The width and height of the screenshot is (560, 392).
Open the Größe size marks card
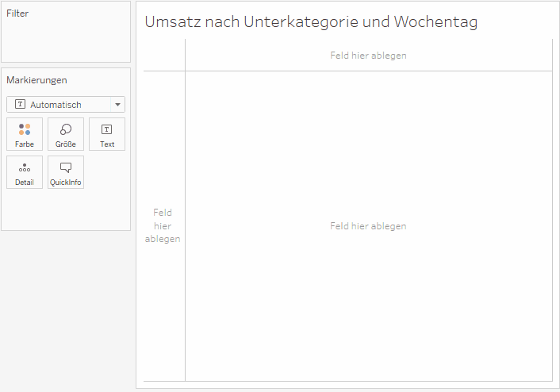coord(66,134)
